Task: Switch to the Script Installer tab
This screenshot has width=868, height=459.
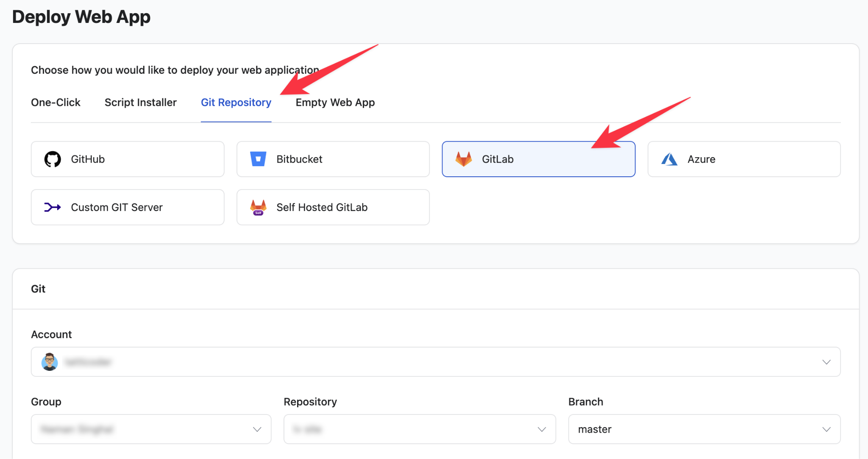Action: pyautogui.click(x=141, y=103)
